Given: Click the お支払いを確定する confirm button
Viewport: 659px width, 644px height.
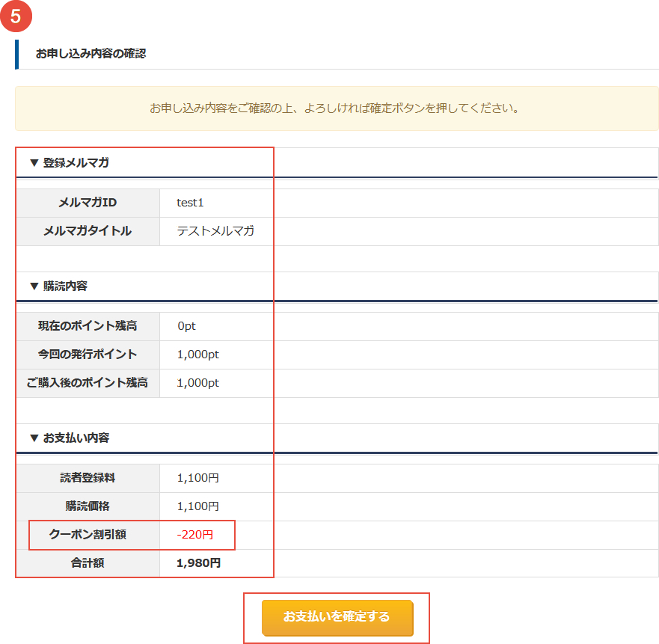Looking at the screenshot, I should click(335, 618).
